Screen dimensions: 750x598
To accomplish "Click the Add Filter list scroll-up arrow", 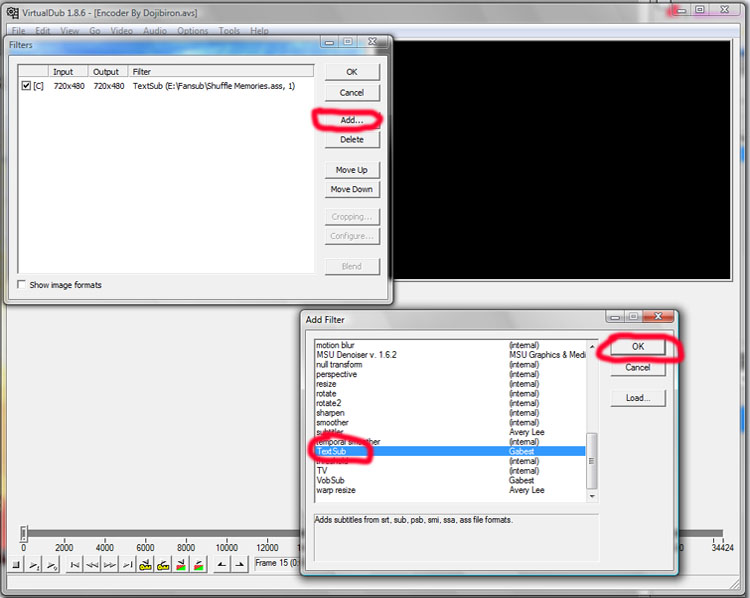I will click(x=592, y=346).
